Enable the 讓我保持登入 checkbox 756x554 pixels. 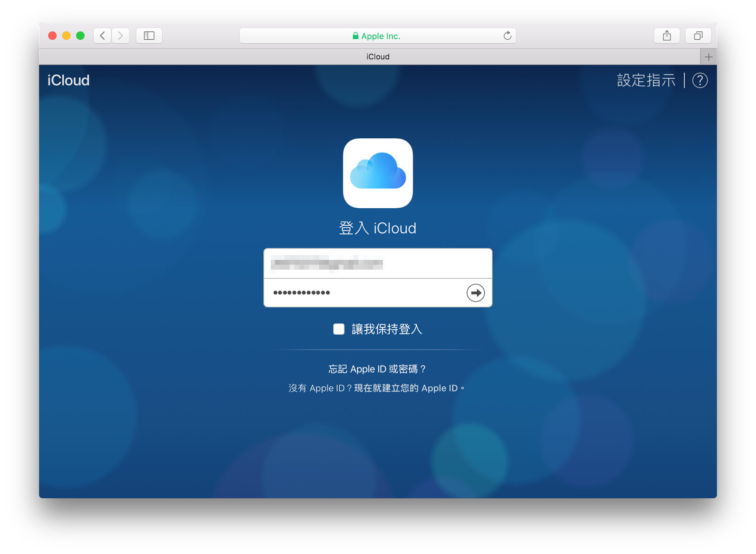point(339,329)
